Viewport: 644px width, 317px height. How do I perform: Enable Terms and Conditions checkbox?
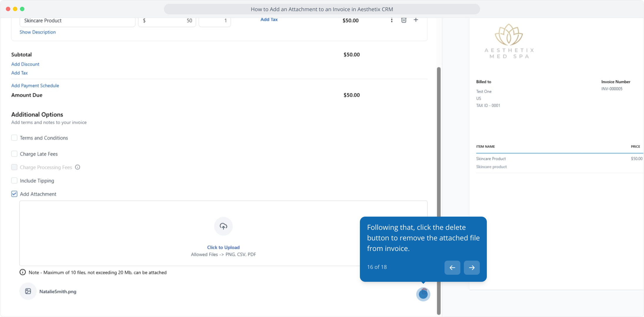point(14,138)
